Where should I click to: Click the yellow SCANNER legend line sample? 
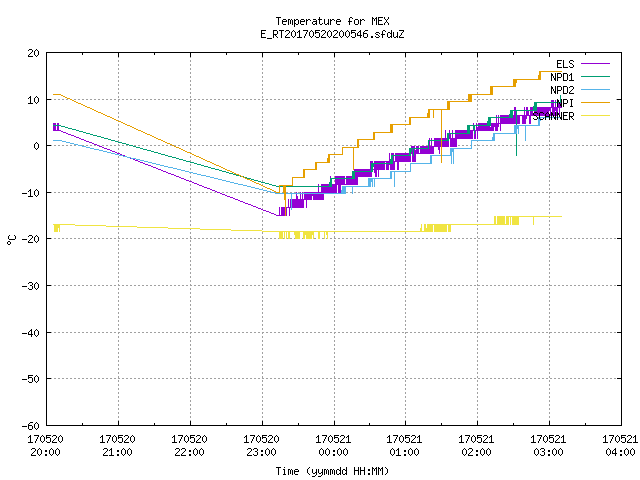[595, 116]
